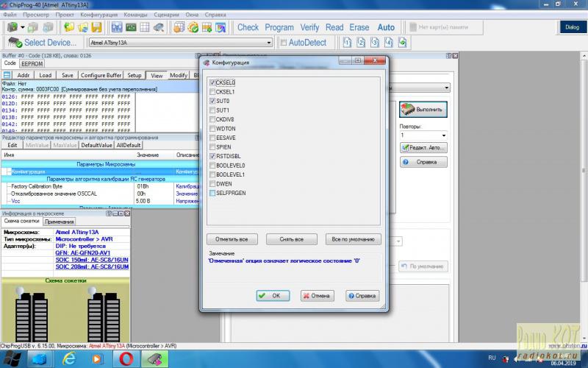Click the Выполнить execute button
This screenshot has height=368, width=588.
[x=423, y=109]
